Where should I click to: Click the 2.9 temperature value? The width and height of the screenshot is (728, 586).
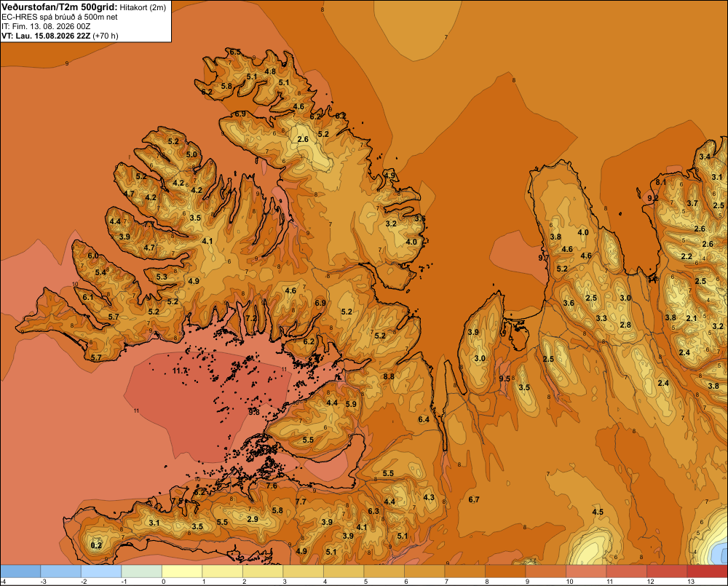click(x=253, y=519)
